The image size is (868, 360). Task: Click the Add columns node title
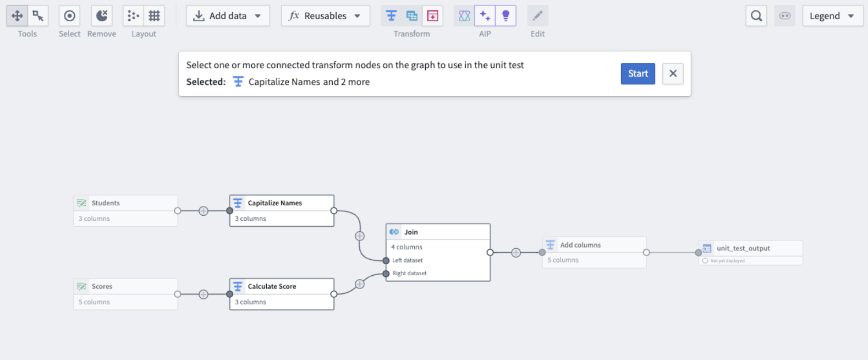coord(580,245)
